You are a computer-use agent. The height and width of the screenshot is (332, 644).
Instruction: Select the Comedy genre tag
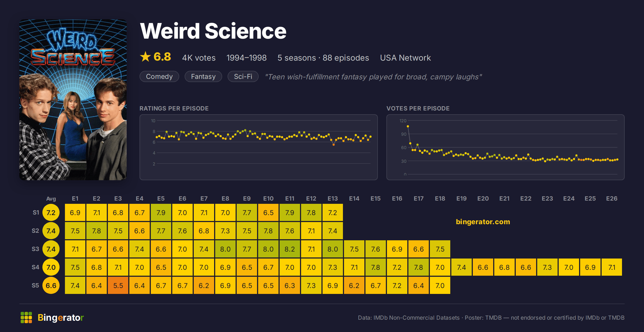159,76
